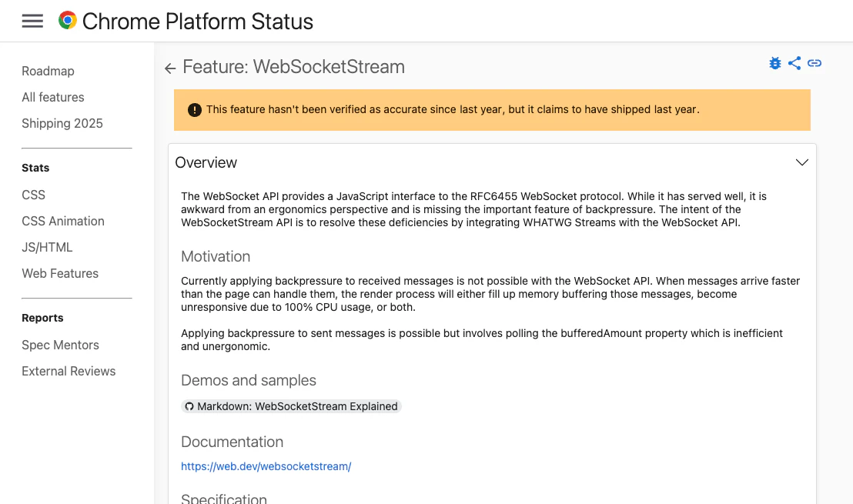Image resolution: width=853 pixels, height=504 pixels.
Task: Click the Documentation heading
Action: tap(232, 442)
